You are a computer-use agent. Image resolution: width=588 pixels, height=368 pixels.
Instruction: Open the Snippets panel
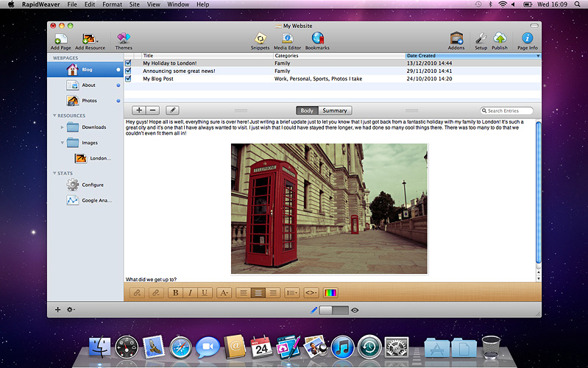tap(260, 39)
